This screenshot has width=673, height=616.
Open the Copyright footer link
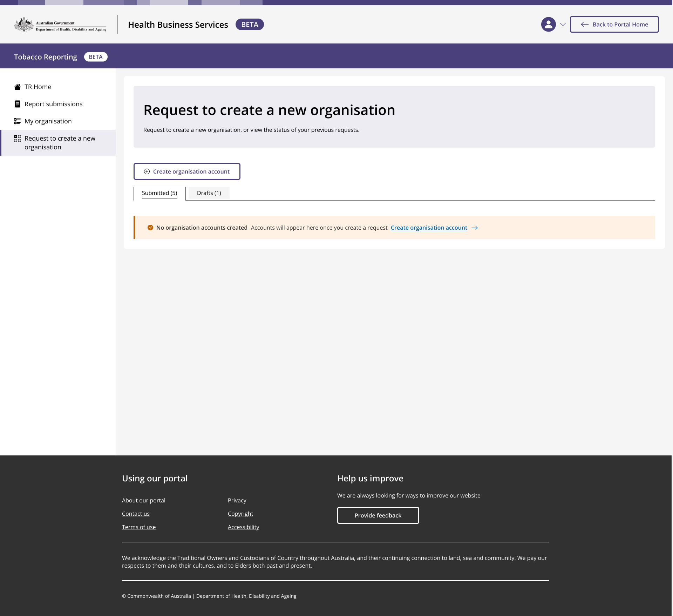coord(240,514)
